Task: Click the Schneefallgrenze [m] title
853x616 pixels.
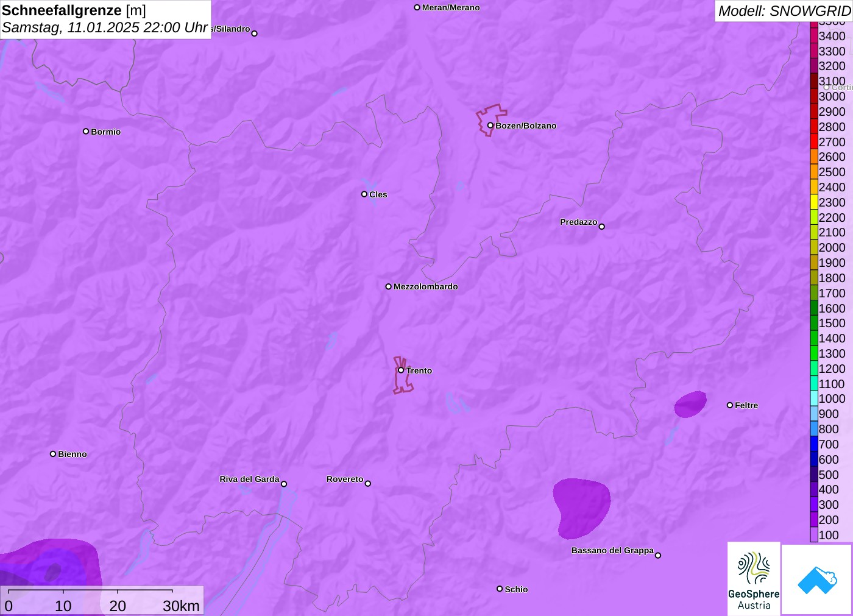Action: (x=74, y=10)
